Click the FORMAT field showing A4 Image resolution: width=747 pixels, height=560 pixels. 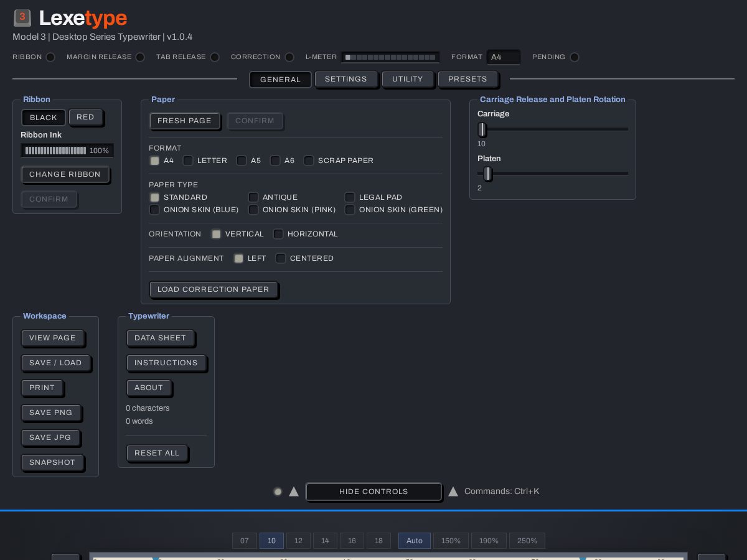pyautogui.click(x=503, y=57)
